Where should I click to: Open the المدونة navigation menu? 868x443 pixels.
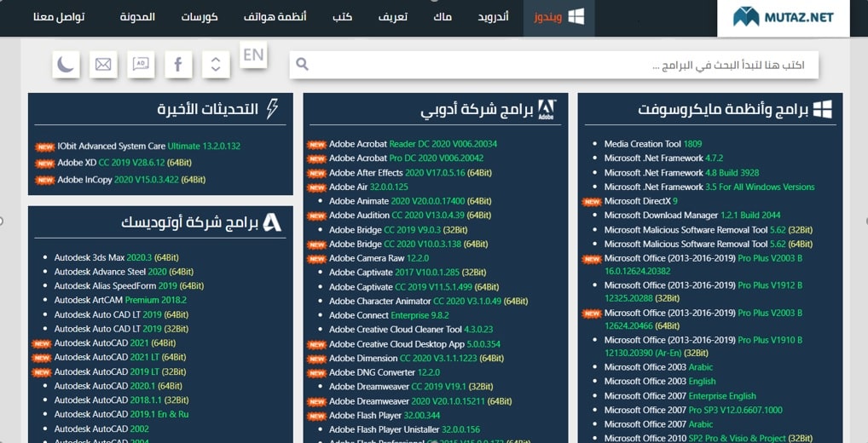(137, 17)
